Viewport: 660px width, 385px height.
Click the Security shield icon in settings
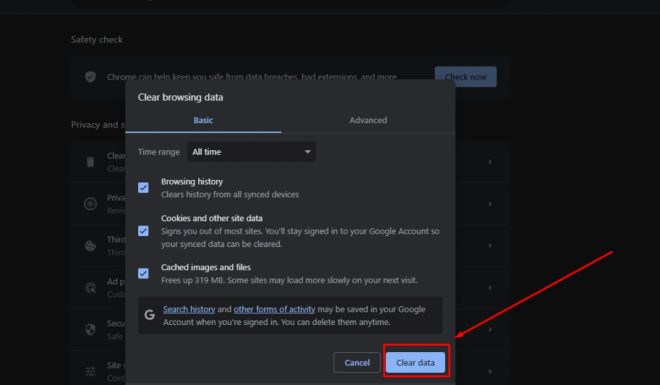pyautogui.click(x=90, y=329)
